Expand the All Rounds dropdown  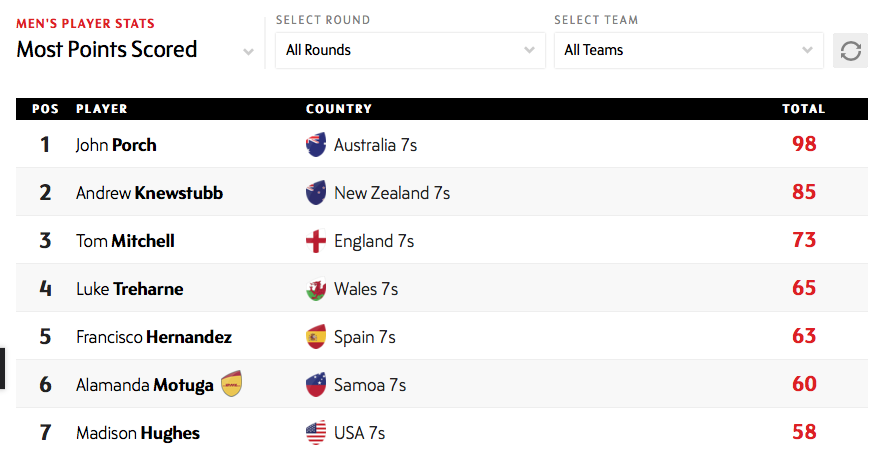click(x=410, y=50)
